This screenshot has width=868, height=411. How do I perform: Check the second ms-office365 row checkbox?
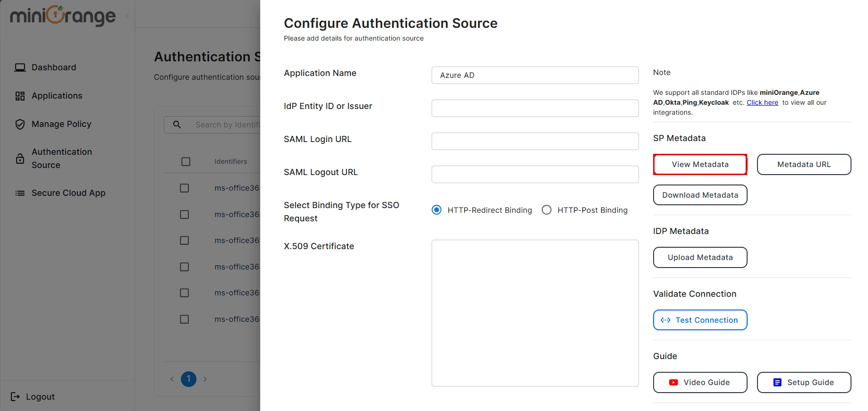point(185,215)
